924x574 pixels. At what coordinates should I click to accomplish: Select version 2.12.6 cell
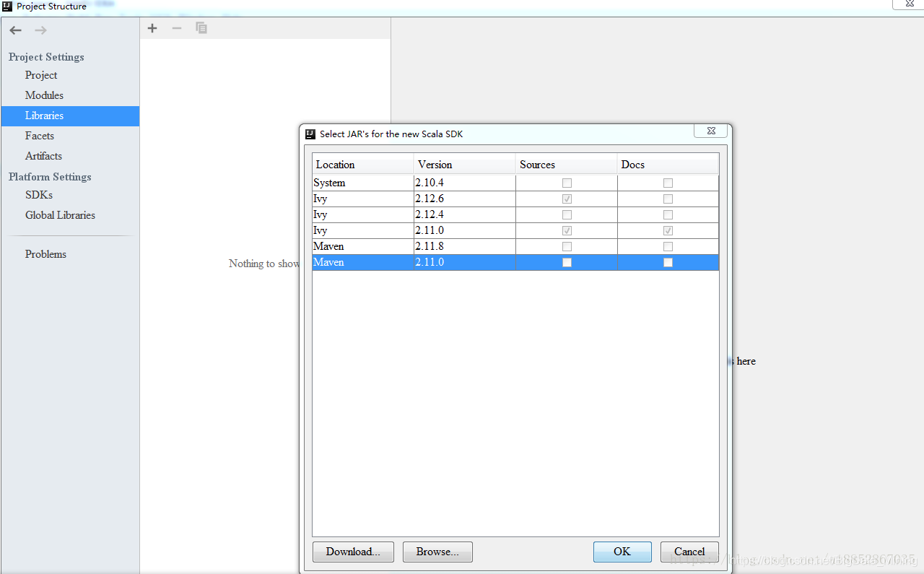point(465,199)
